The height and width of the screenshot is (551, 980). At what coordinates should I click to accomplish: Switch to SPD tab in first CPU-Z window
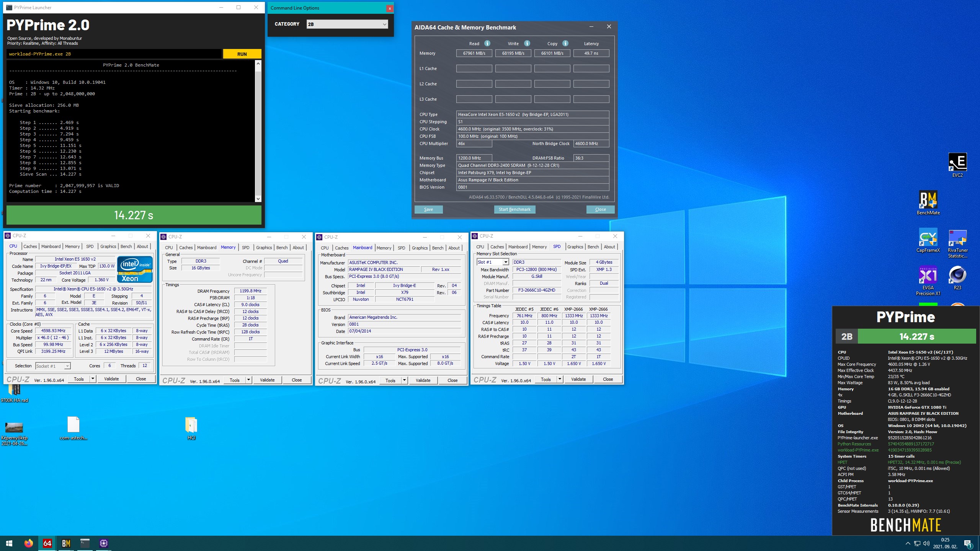90,246
